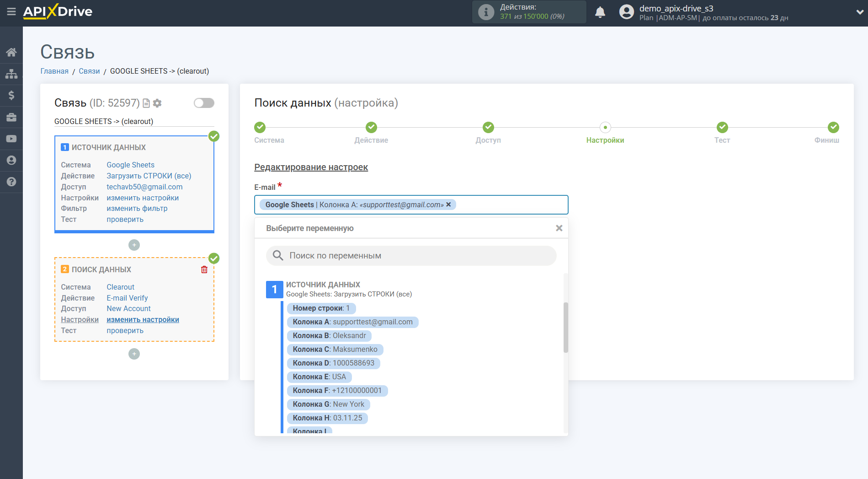The height and width of the screenshot is (479, 868).
Task: Click the dollar billing icon in the sidebar
Action: click(11, 95)
